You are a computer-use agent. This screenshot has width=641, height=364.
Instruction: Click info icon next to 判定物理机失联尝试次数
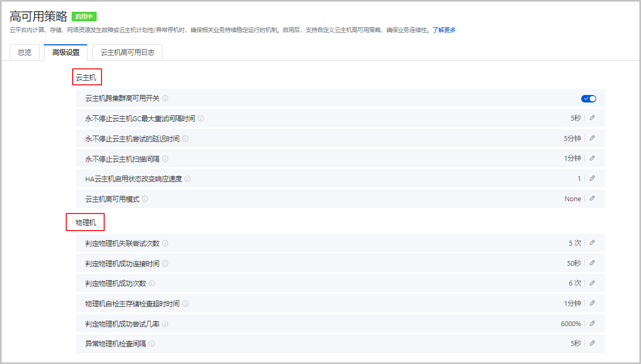(x=165, y=243)
